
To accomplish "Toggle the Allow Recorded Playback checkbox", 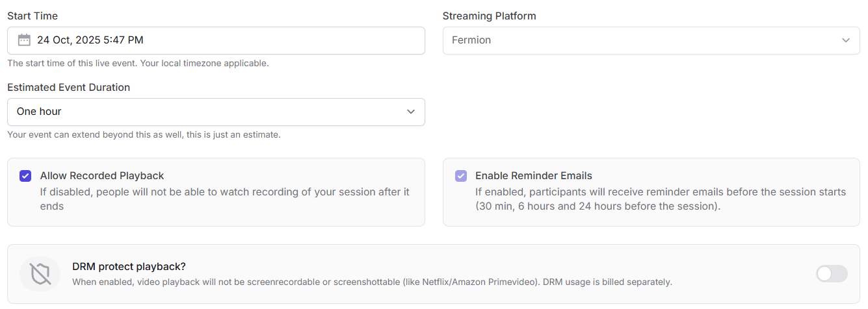I will 25,176.
